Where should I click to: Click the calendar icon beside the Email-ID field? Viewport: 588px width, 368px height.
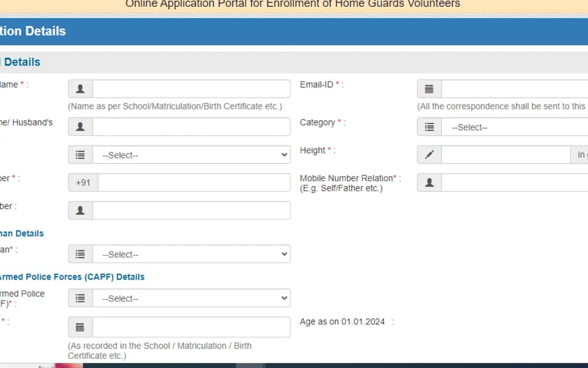click(429, 89)
